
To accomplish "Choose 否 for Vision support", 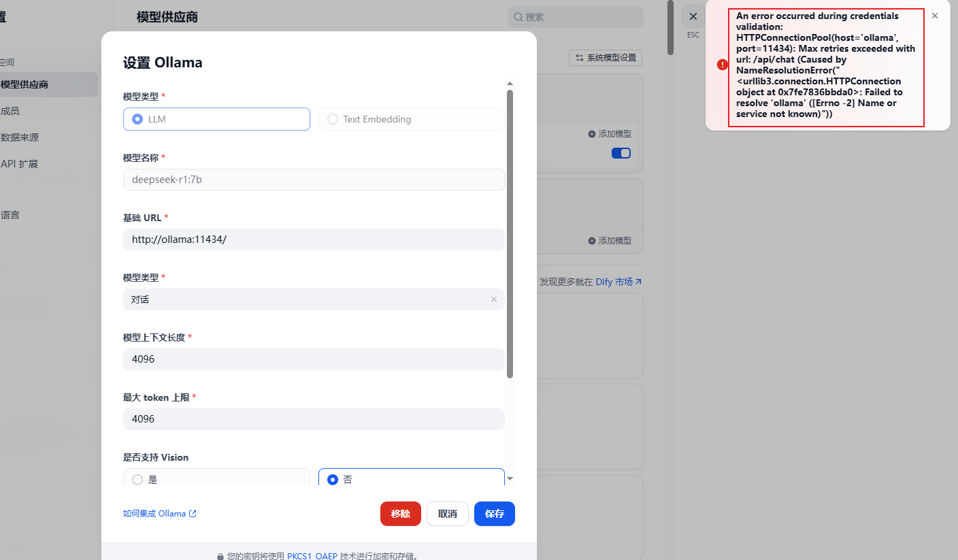I will (412, 478).
